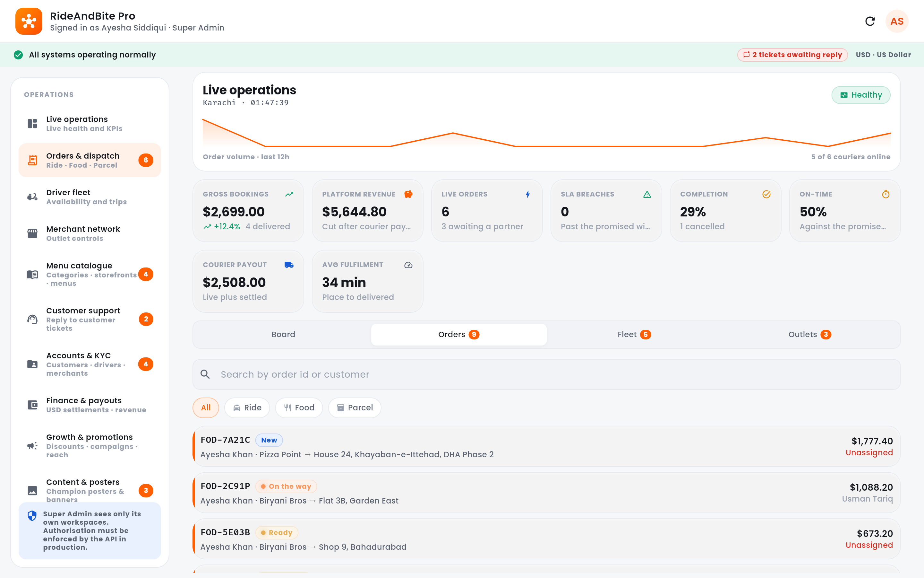Screen dimensions: 924x578
Task: Click the Healthy status pill
Action: [x=860, y=95]
